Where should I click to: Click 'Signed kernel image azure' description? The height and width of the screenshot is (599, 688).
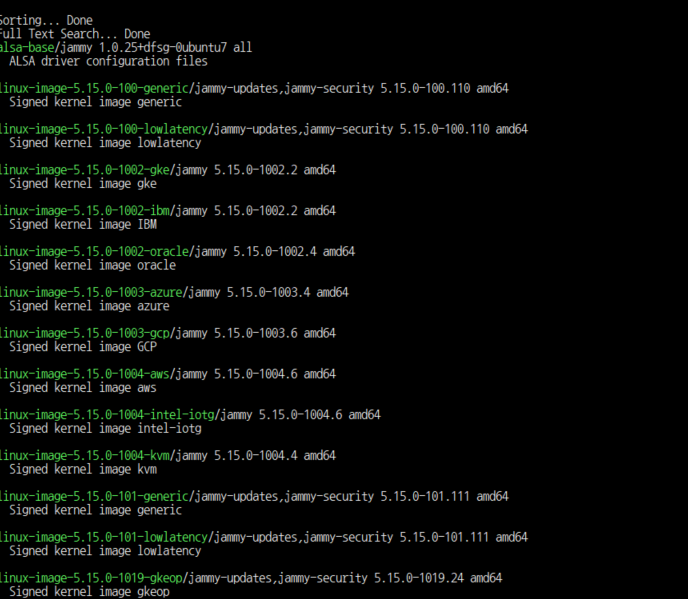point(89,306)
